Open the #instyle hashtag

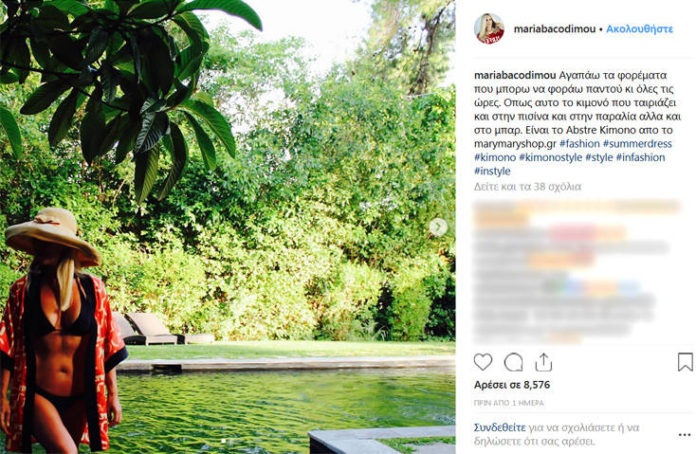(492, 171)
